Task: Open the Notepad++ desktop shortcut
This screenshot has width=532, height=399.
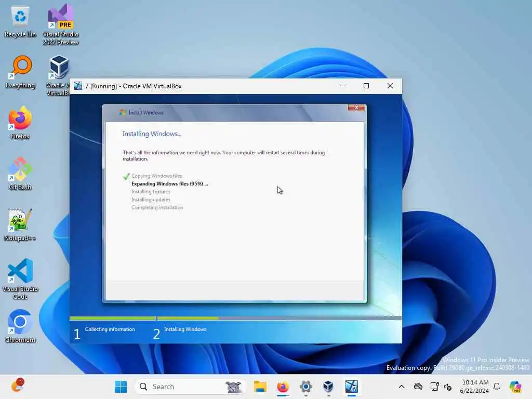Action: (x=20, y=224)
